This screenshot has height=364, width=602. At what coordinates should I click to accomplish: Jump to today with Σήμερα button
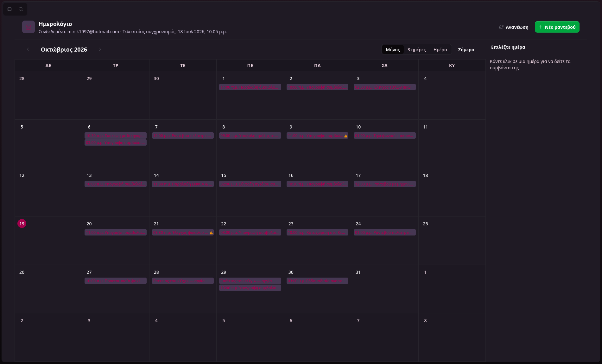pyautogui.click(x=466, y=49)
